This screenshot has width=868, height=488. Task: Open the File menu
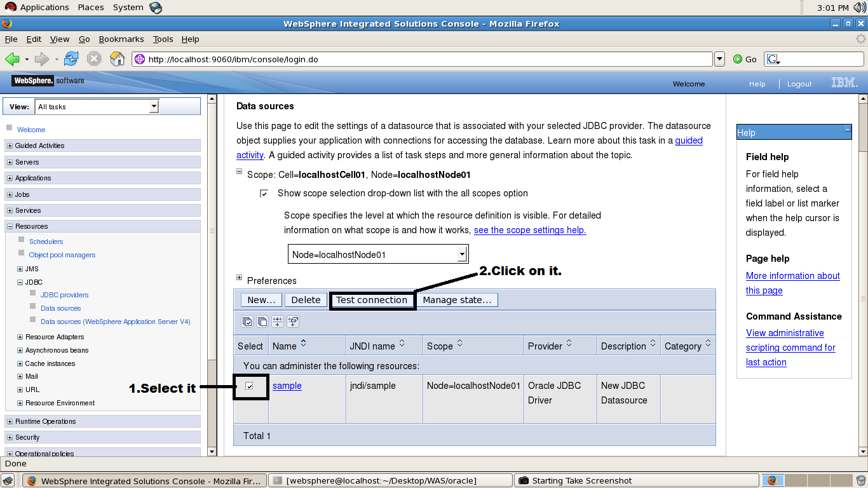coord(11,39)
